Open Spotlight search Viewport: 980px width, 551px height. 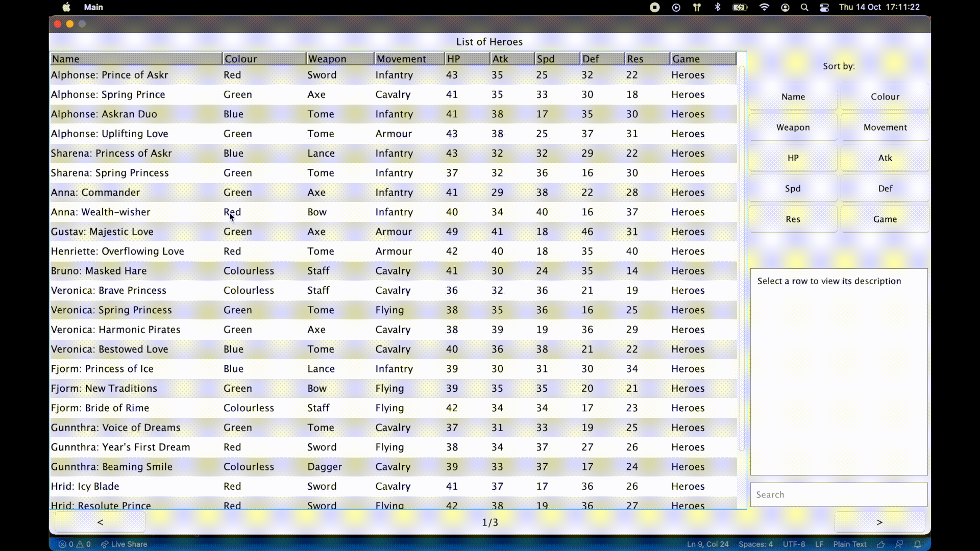(x=804, y=7)
